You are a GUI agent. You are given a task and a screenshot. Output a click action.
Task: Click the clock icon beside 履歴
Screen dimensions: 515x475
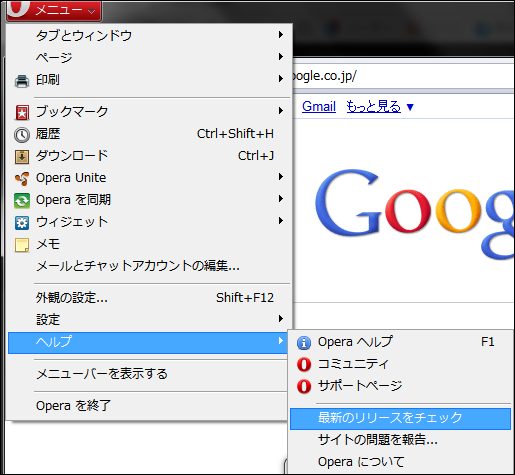(22, 135)
